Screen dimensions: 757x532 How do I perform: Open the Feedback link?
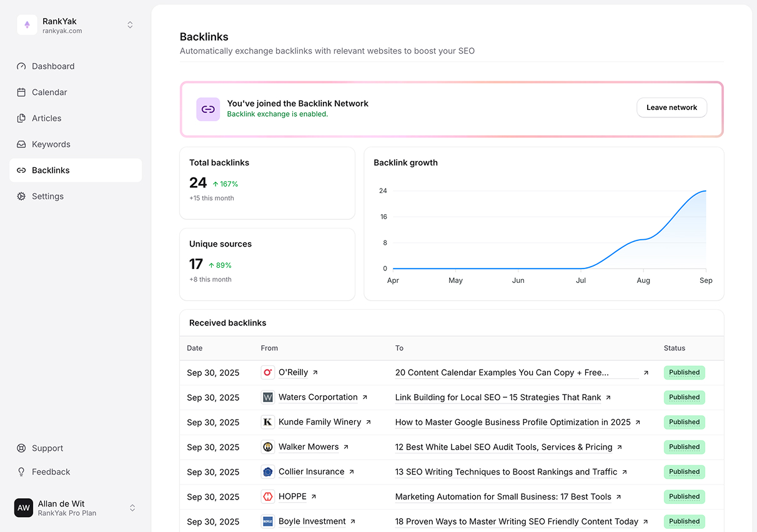[51, 472]
